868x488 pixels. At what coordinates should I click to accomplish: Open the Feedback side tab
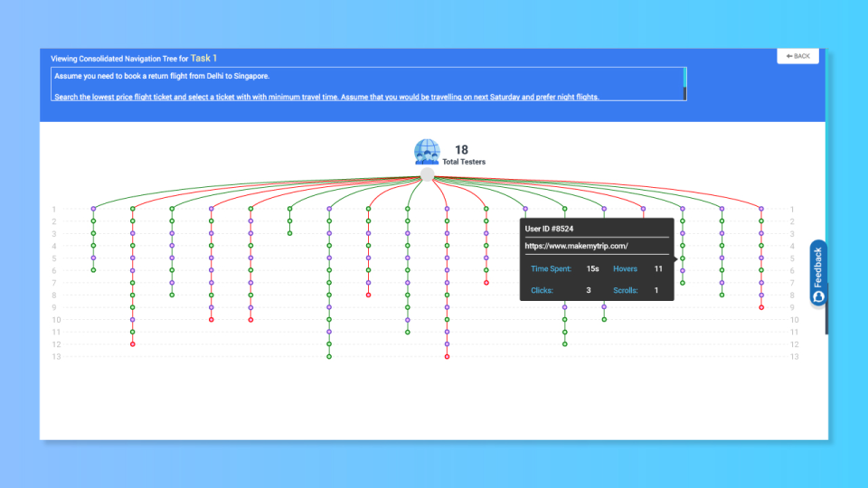point(818,273)
